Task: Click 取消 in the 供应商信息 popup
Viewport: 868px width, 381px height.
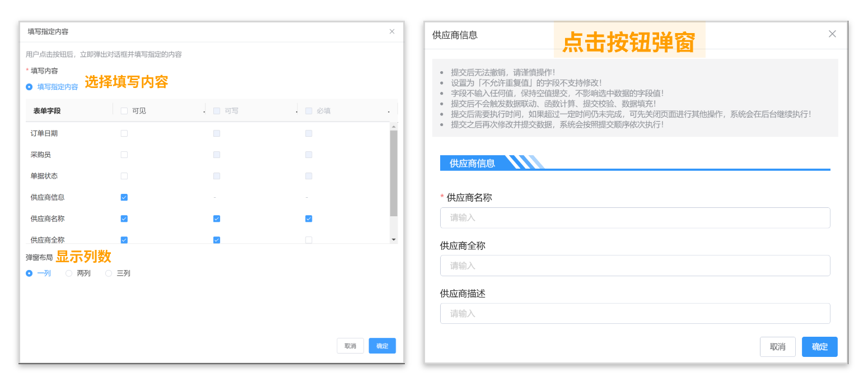Action: [x=778, y=347]
